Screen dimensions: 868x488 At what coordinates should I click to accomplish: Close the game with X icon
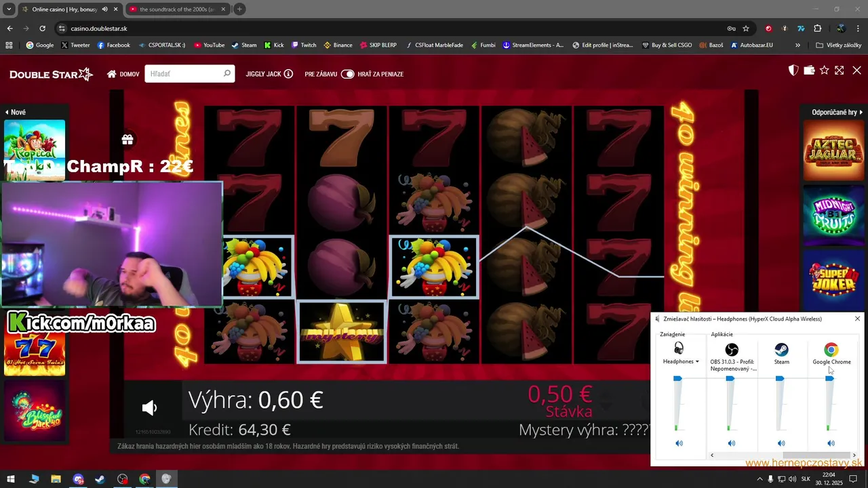[x=856, y=70]
